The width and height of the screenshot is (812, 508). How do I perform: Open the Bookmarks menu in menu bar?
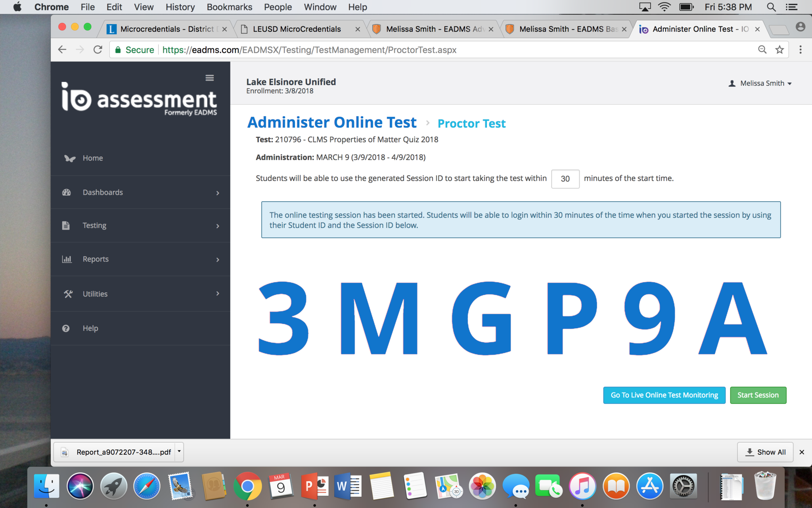(x=229, y=7)
